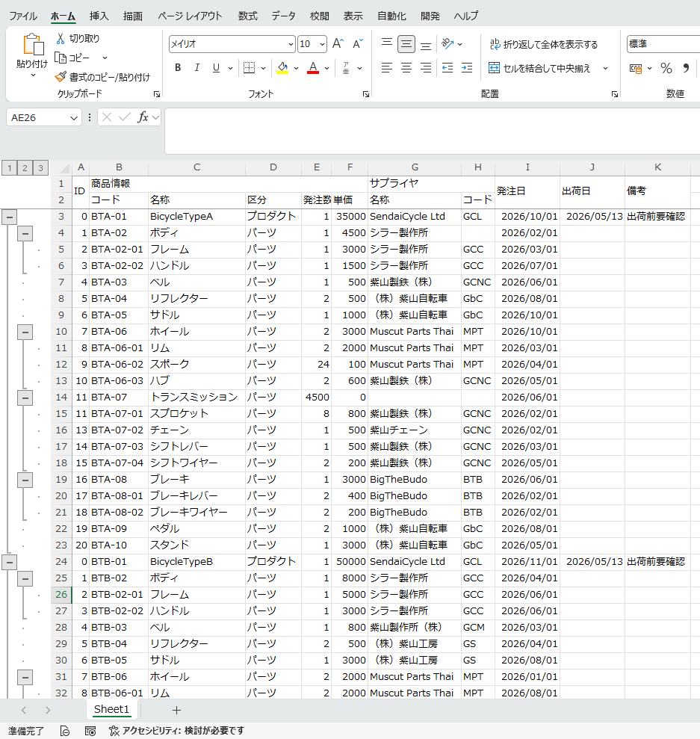Toggle underline formatting
The height and width of the screenshot is (739, 700).
(x=216, y=68)
